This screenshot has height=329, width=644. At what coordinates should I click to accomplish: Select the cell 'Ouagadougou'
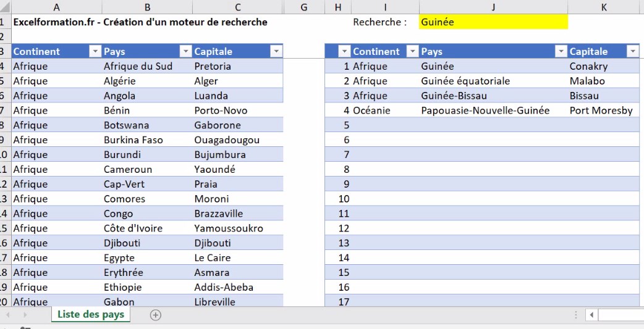click(x=238, y=140)
